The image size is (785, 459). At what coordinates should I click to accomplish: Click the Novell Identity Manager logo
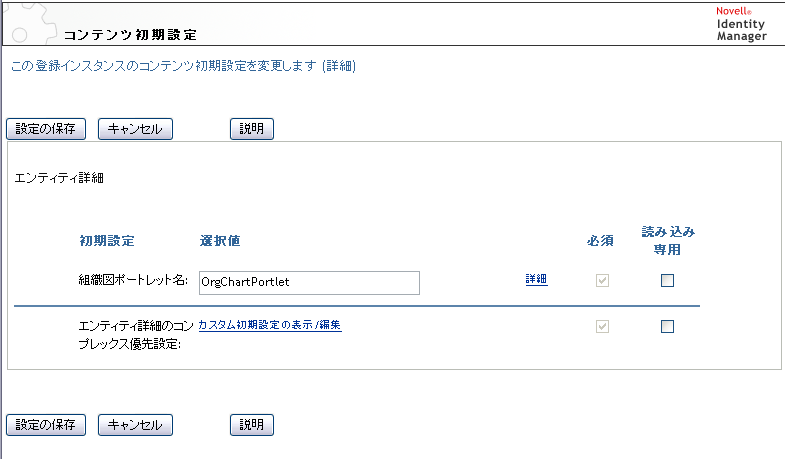(741, 24)
